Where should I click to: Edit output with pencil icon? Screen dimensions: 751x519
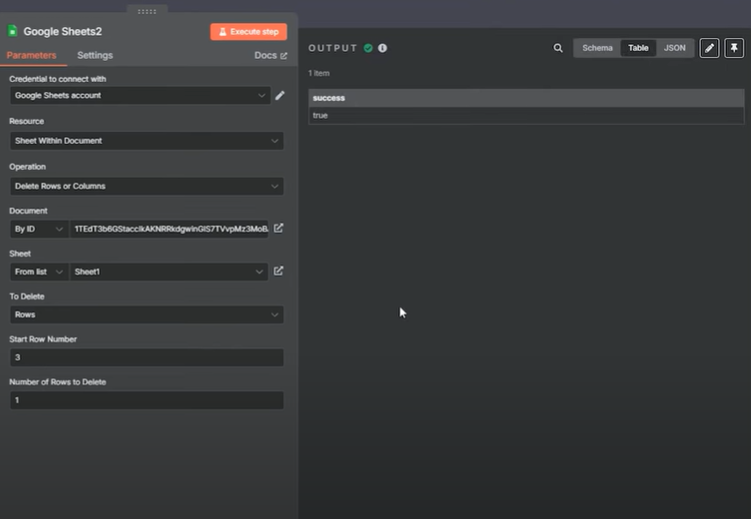[x=709, y=48]
